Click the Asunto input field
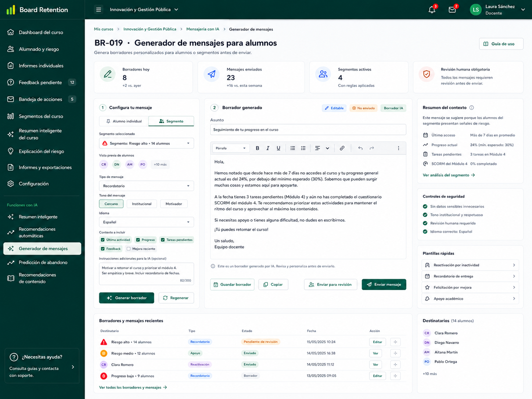 coord(308,130)
